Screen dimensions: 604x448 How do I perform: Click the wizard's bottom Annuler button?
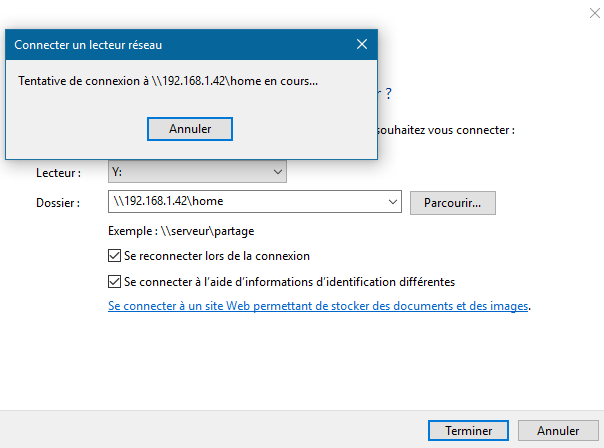pyautogui.click(x=558, y=430)
